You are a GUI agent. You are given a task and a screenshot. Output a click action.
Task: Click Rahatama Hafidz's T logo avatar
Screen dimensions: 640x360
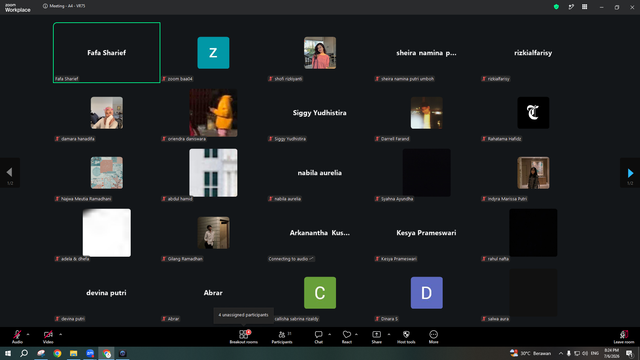pos(533,113)
